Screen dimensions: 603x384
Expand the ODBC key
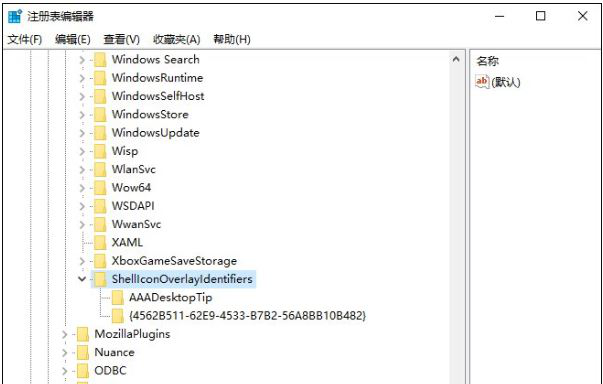(x=65, y=371)
